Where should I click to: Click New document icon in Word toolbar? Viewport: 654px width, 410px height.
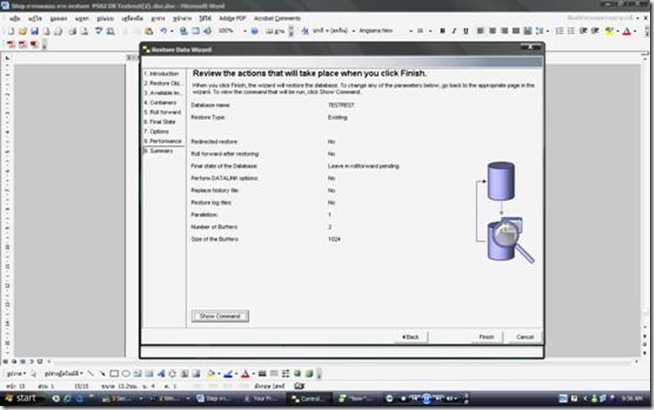coord(11,31)
